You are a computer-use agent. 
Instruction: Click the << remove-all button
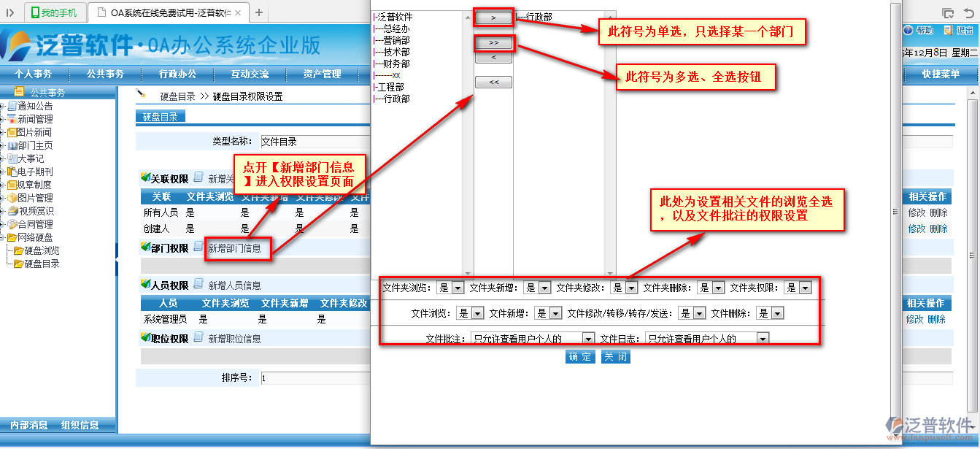(x=494, y=82)
